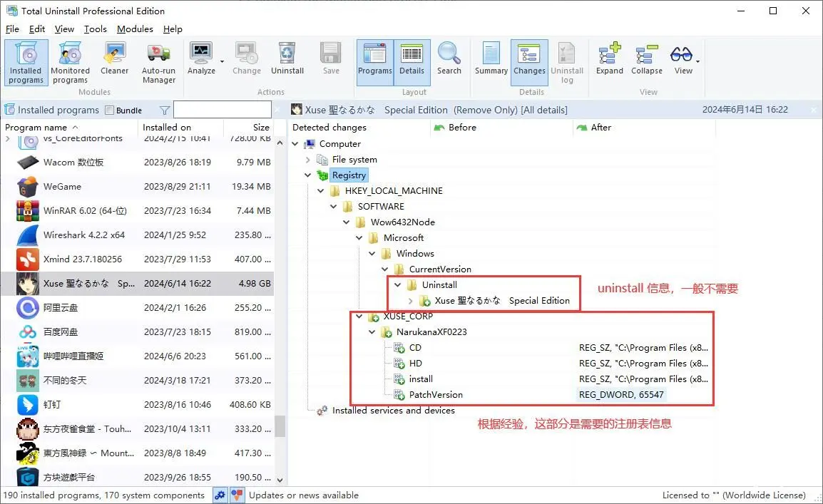Open the Monitored programs module
This screenshot has height=504, width=823.
click(70, 63)
